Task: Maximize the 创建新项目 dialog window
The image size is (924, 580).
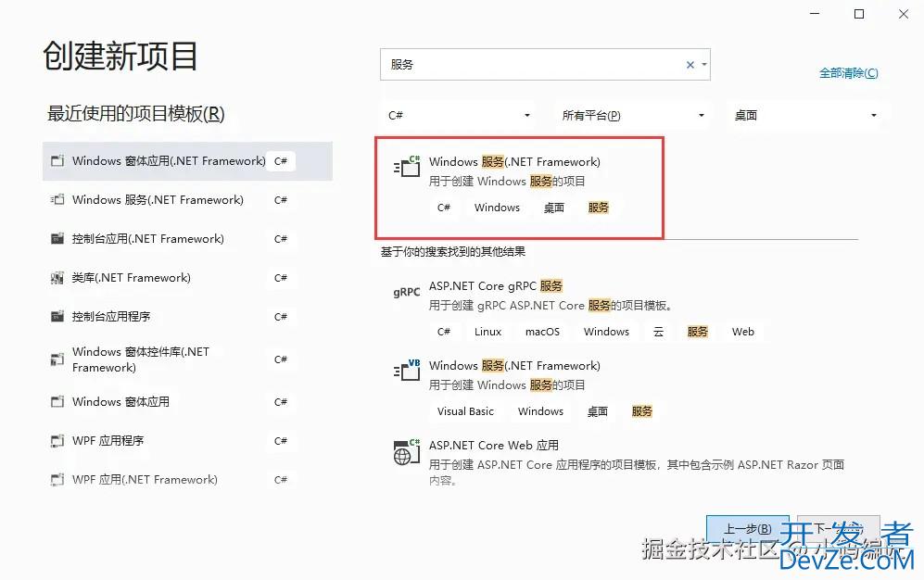Action: pyautogui.click(x=859, y=14)
